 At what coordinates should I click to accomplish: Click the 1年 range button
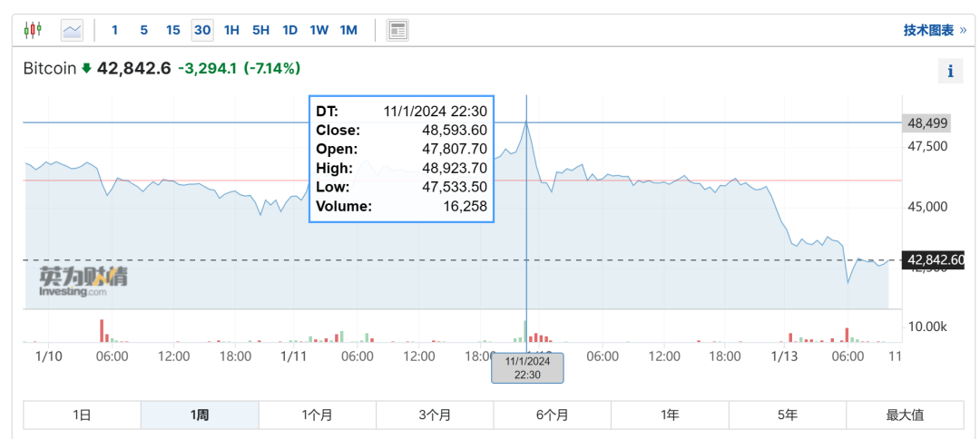670,415
